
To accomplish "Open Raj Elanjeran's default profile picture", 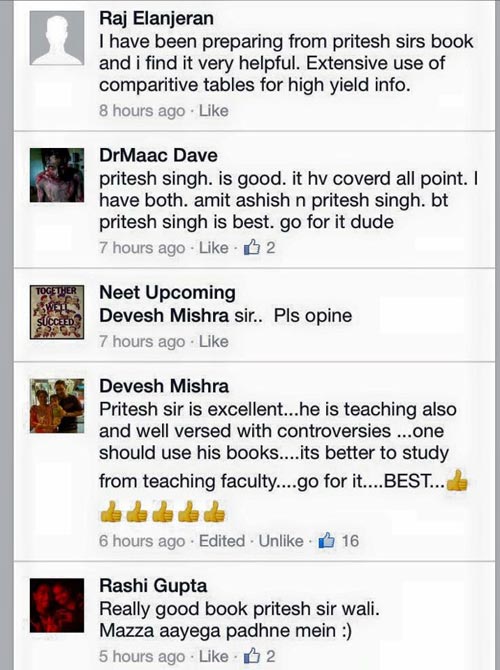I will point(57,38).
